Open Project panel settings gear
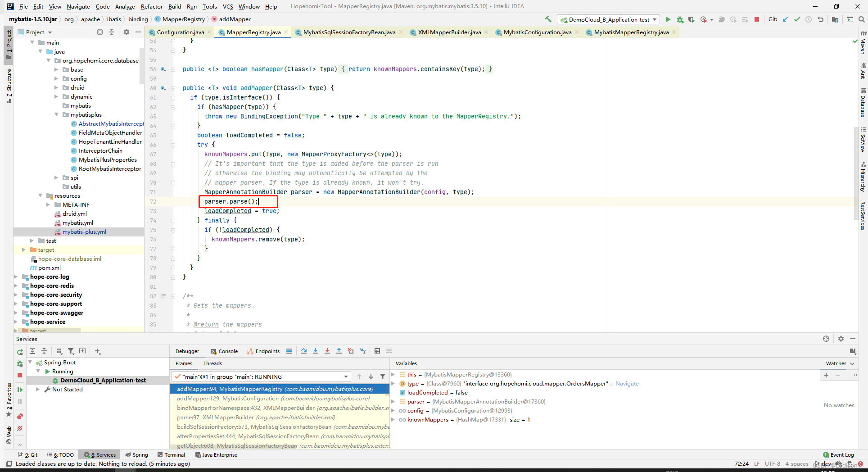Image resolution: width=868 pixels, height=472 pixels. click(x=127, y=32)
